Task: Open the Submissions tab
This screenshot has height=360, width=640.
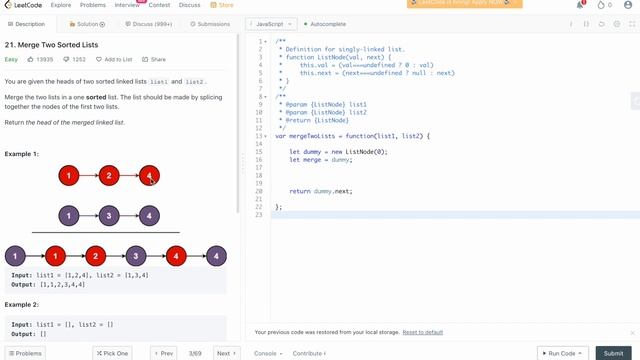Action: 210,24
